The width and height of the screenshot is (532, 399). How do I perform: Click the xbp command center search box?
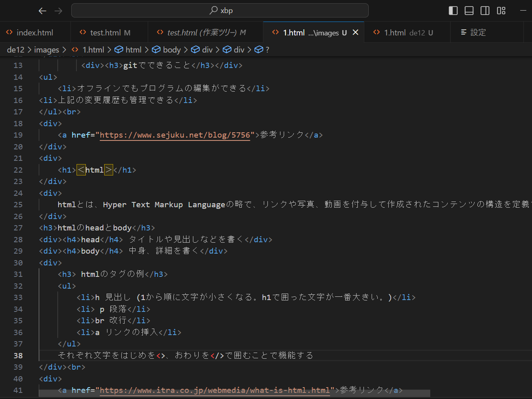point(220,11)
